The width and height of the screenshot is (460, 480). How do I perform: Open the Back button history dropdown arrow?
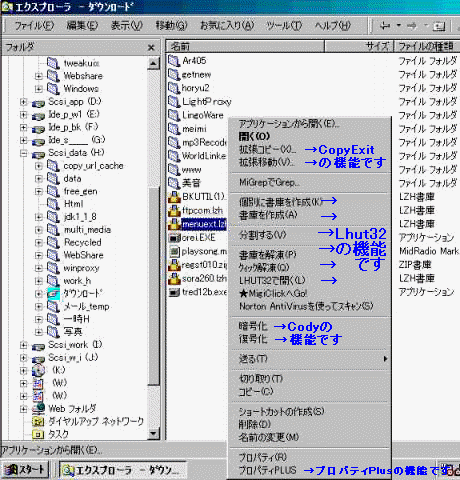point(398,25)
